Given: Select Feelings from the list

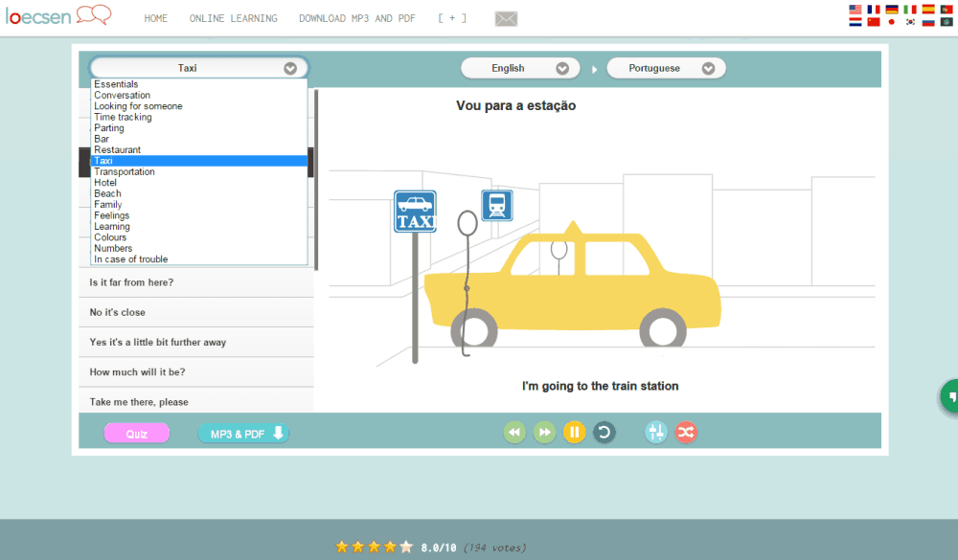Looking at the screenshot, I should (x=199, y=215).
